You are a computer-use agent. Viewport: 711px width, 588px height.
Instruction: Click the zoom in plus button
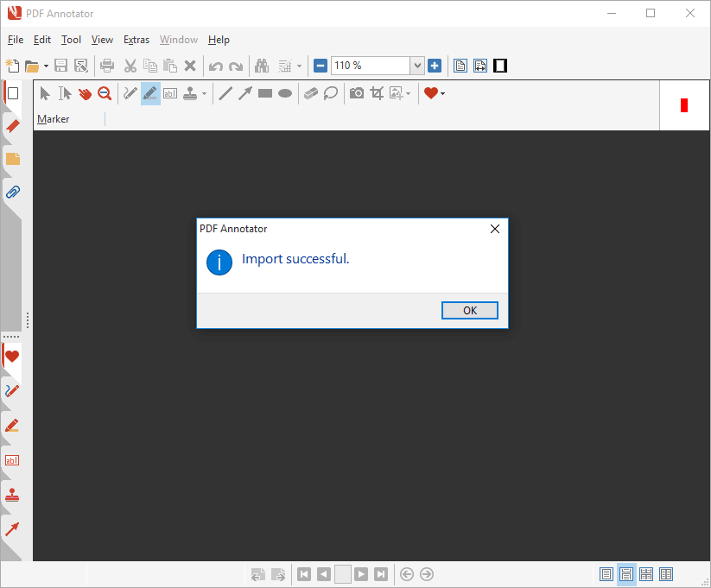tap(435, 66)
